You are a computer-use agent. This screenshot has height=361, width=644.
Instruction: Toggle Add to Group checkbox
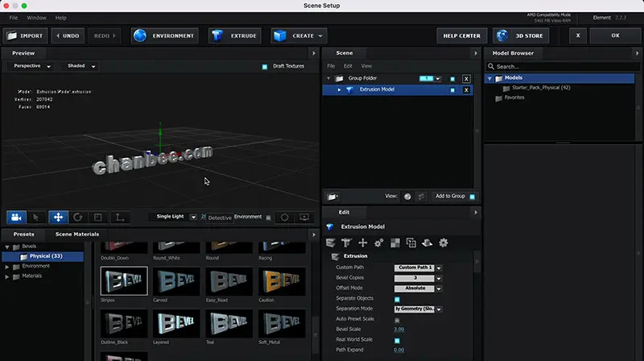point(473,197)
